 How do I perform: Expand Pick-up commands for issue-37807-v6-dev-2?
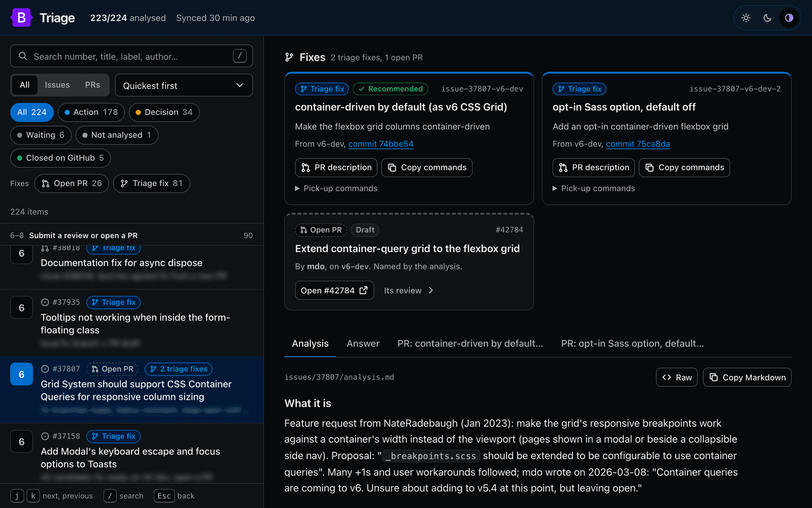click(x=594, y=188)
